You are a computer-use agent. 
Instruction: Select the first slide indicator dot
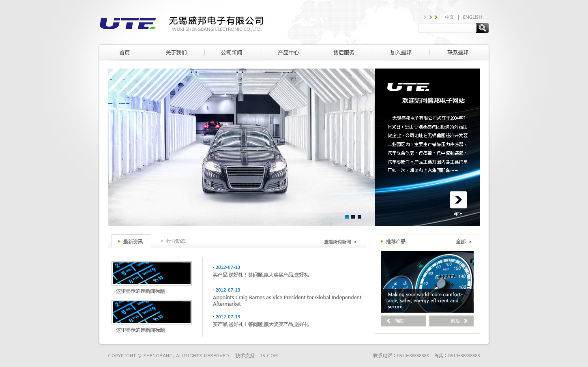pos(347,217)
